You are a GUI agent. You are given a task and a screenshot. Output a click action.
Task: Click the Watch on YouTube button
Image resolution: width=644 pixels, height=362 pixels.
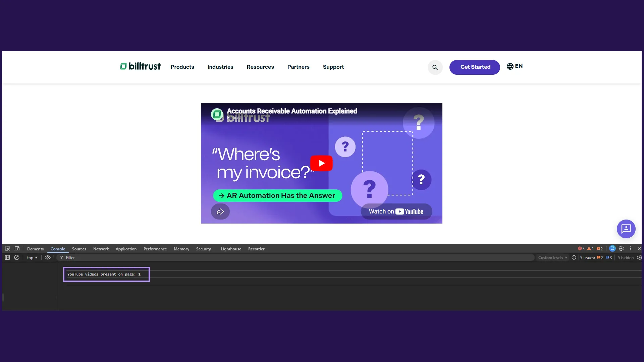tap(396, 212)
